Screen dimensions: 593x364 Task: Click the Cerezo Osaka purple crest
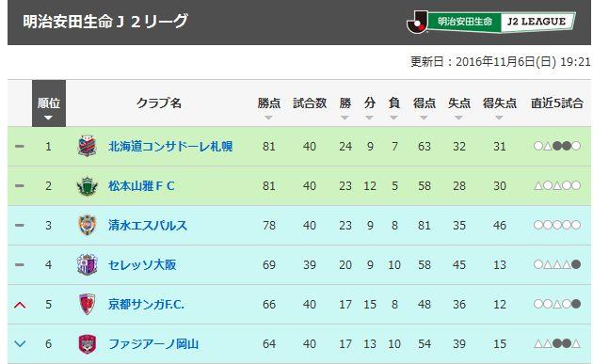(x=88, y=264)
